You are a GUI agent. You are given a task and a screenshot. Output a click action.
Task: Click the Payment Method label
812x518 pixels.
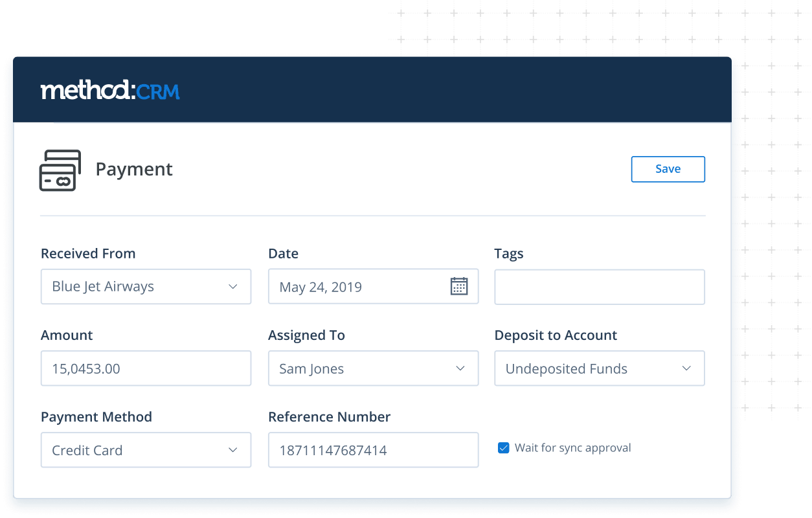click(96, 417)
